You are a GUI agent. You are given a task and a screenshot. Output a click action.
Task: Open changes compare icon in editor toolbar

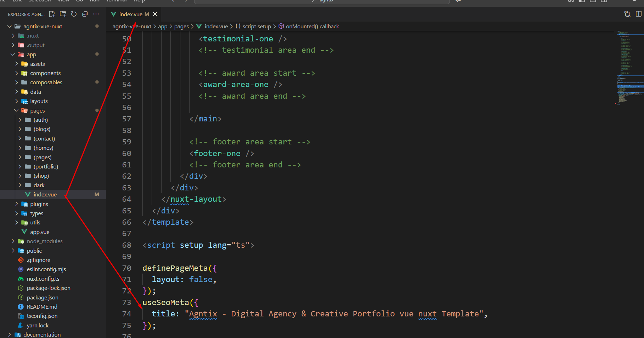[x=627, y=14]
